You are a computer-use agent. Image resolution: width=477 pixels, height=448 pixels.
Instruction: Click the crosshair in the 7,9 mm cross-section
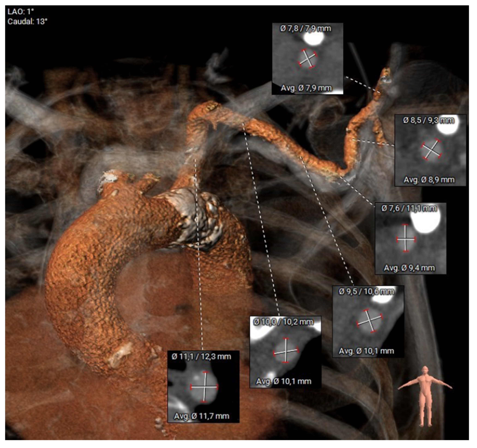point(308,58)
